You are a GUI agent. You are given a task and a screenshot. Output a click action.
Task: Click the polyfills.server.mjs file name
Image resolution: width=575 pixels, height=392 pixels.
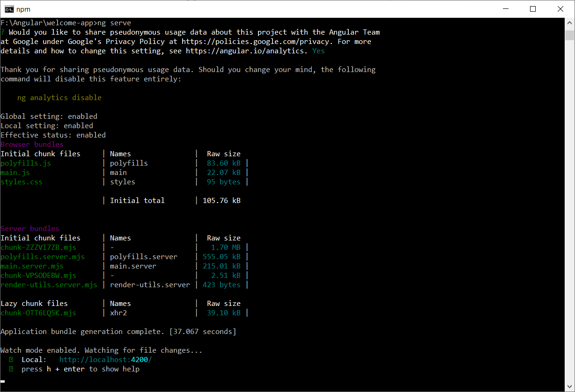[x=43, y=257]
